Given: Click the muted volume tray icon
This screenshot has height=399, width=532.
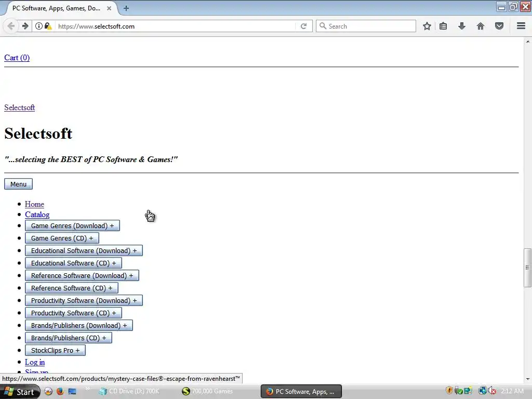Looking at the screenshot, I should 492,391.
